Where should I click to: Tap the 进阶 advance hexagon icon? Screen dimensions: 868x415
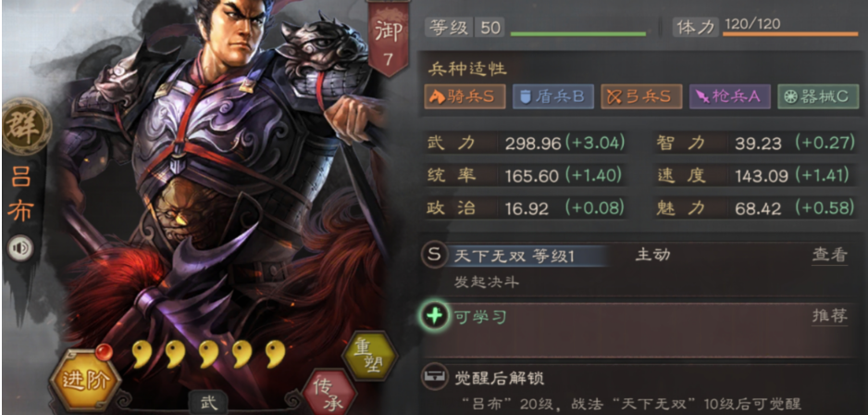[x=84, y=379]
